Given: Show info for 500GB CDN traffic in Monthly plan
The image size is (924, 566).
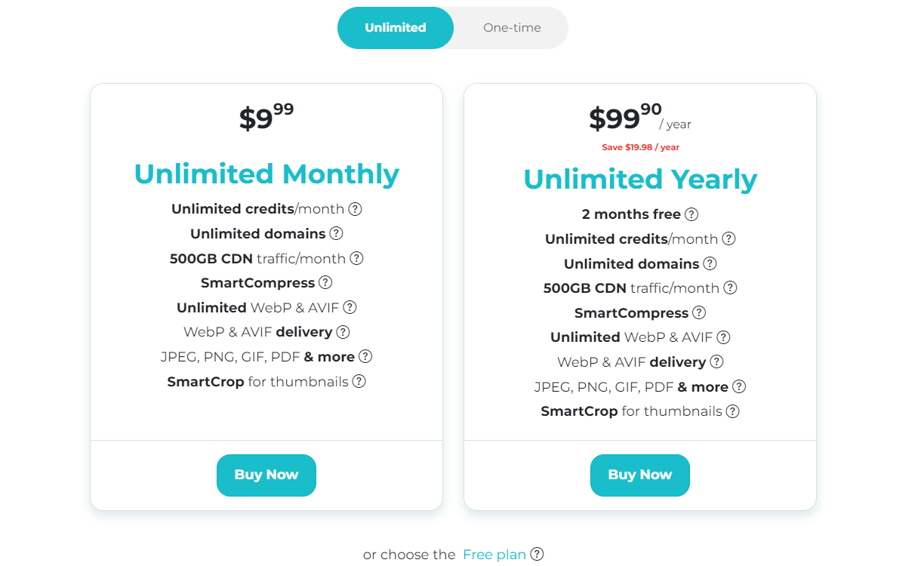Looking at the screenshot, I should (x=356, y=258).
